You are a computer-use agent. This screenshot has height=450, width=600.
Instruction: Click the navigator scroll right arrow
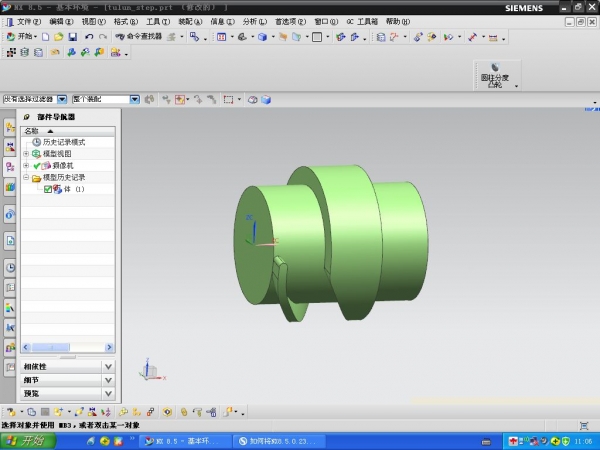click(109, 347)
